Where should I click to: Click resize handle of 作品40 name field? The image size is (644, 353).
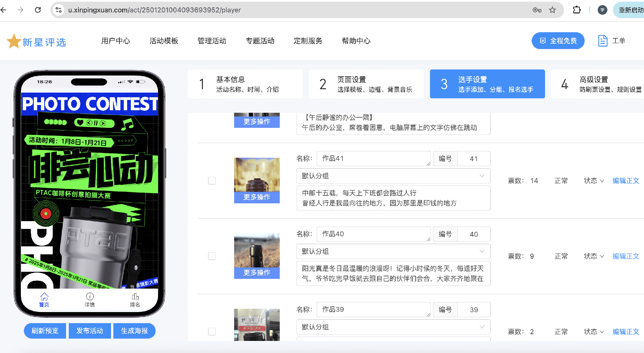pyautogui.click(x=428, y=239)
